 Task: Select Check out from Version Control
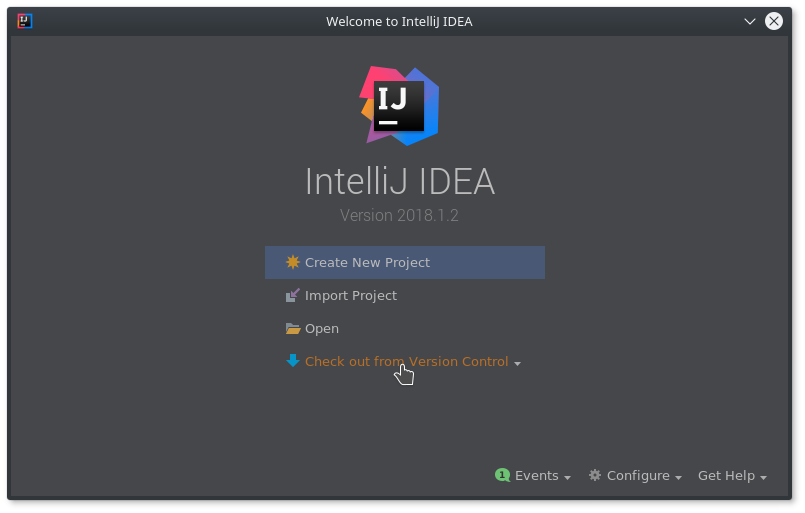point(406,362)
